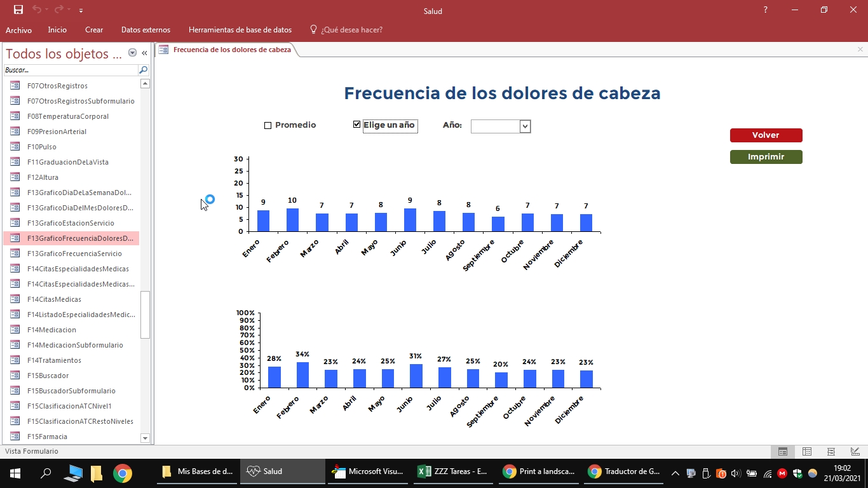This screenshot has height=488, width=868.
Task: Click the form icon beside F08TemperaturaCorporal
Action: click(x=15, y=116)
